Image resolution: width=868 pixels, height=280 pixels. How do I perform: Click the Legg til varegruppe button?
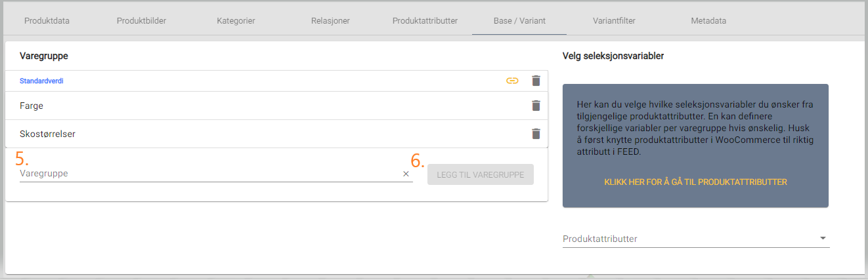(481, 174)
